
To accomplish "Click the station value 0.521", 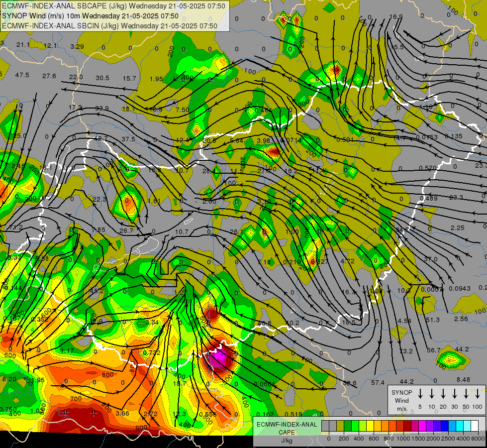I will point(345,139).
